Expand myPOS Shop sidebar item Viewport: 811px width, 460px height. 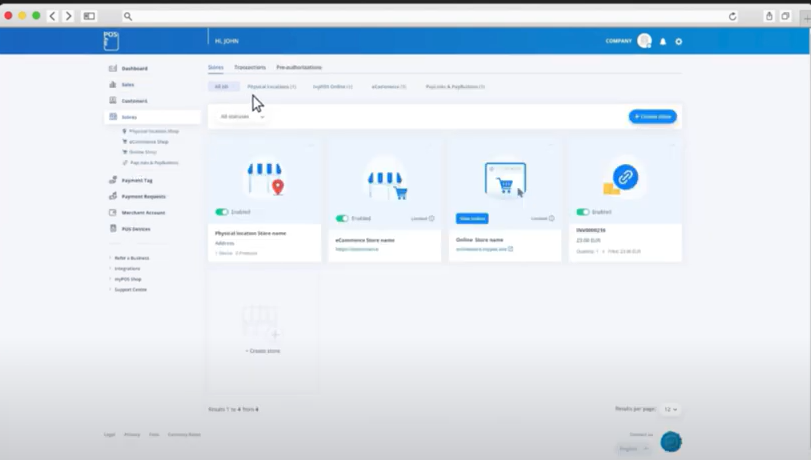point(128,279)
